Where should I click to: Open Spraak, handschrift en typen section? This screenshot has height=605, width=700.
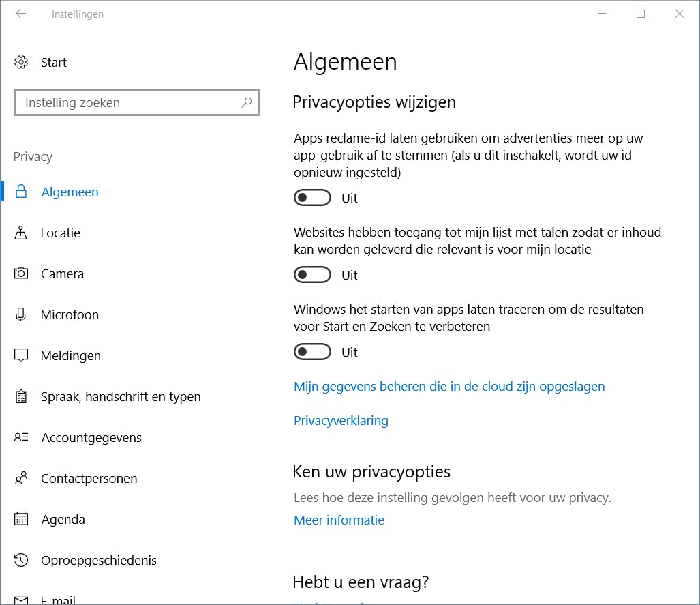[x=121, y=397]
